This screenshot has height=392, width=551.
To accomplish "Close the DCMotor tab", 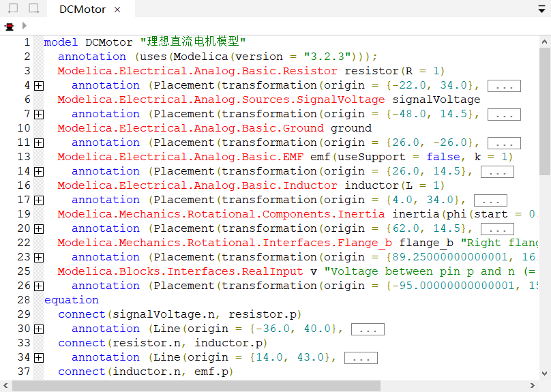I will [117, 10].
